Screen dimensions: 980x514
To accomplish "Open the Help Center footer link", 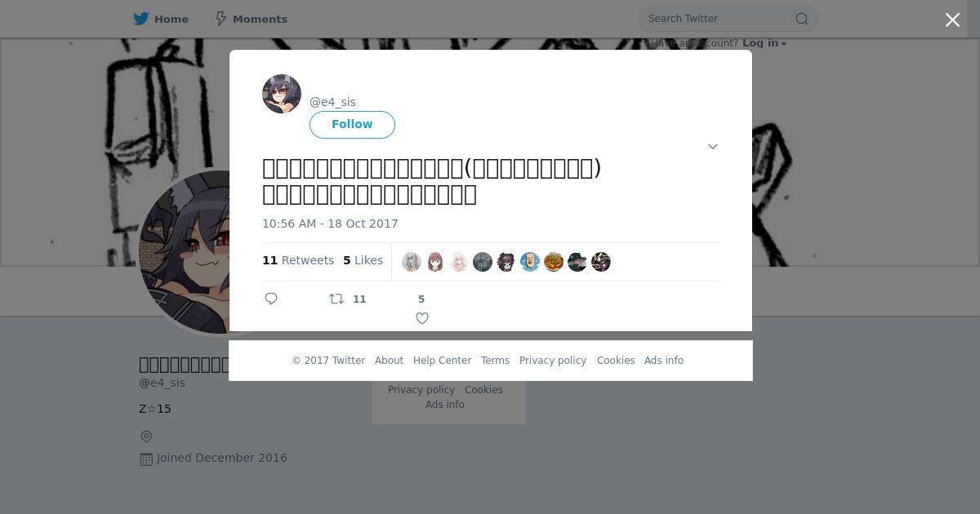I will (442, 361).
